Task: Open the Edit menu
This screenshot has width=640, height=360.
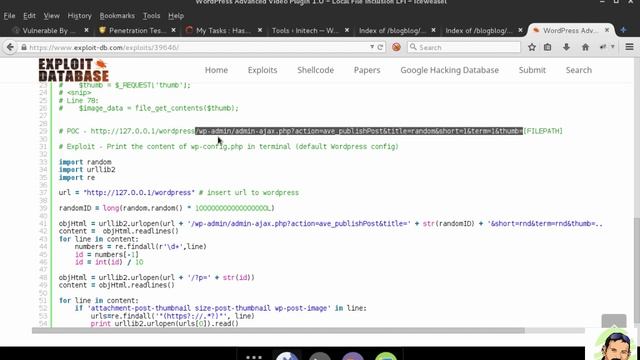Action: pos(29,16)
